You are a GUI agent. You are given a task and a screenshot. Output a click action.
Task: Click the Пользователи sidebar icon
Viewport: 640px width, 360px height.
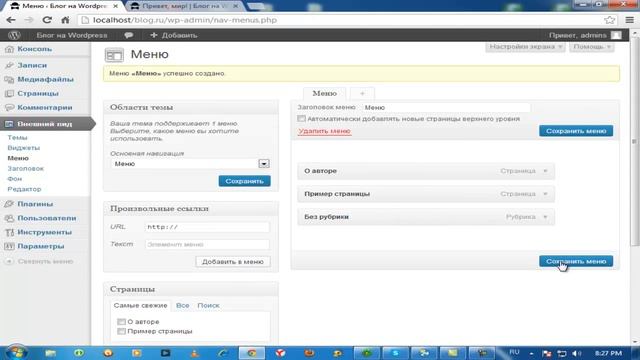coord(9,218)
